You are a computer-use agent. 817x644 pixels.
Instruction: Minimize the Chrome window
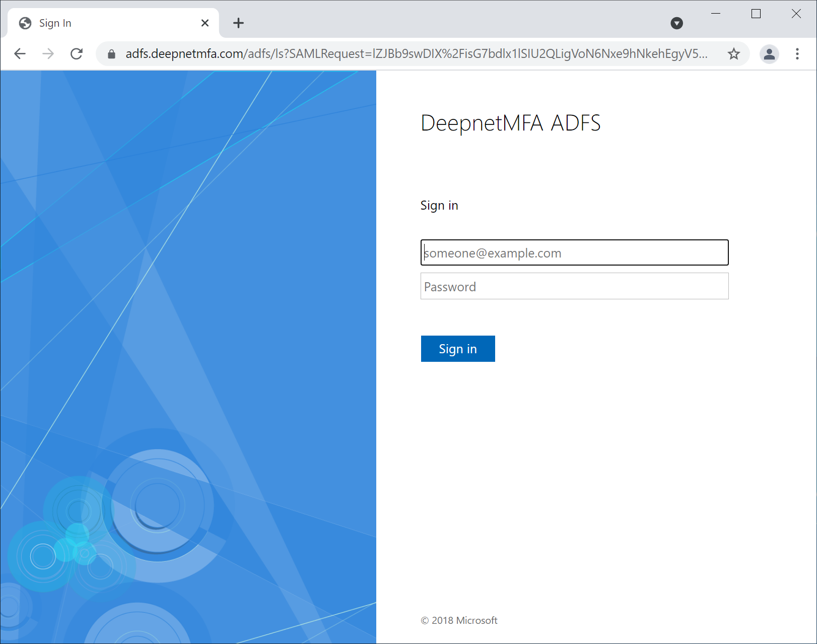[716, 14]
